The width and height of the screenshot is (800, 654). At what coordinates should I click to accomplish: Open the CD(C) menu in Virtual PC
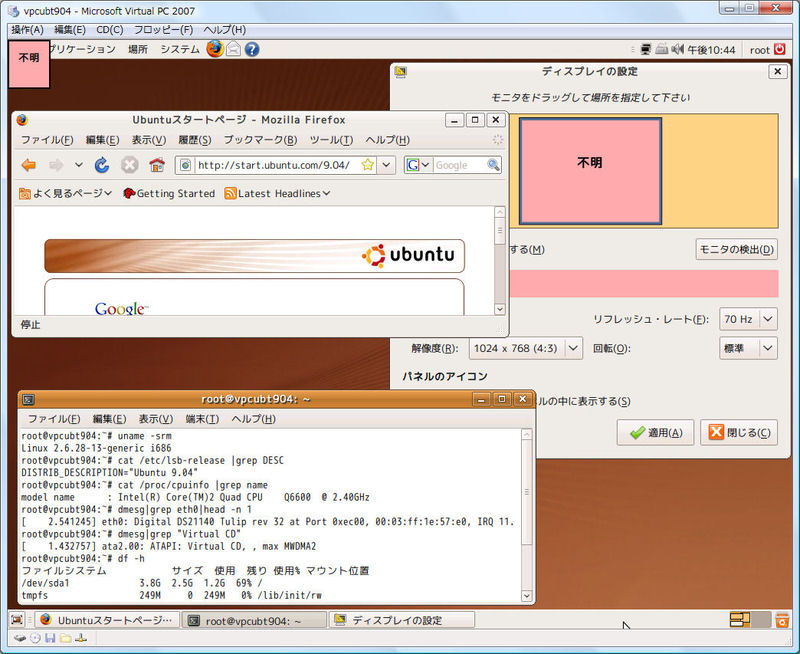[x=110, y=30]
